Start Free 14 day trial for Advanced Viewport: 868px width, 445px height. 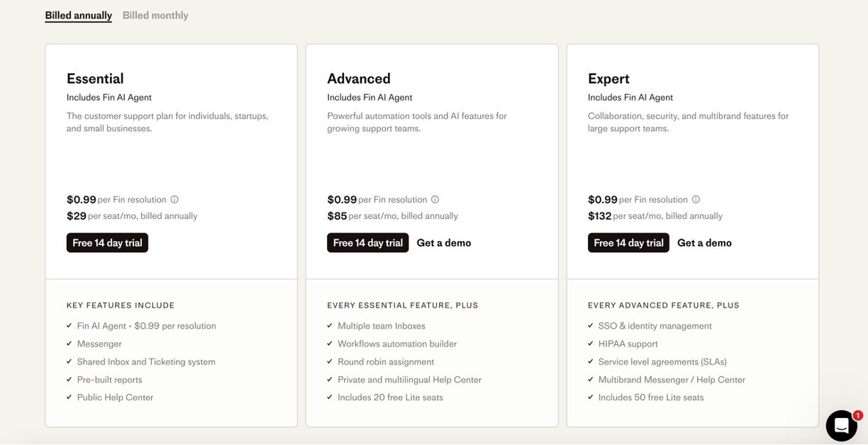click(367, 243)
